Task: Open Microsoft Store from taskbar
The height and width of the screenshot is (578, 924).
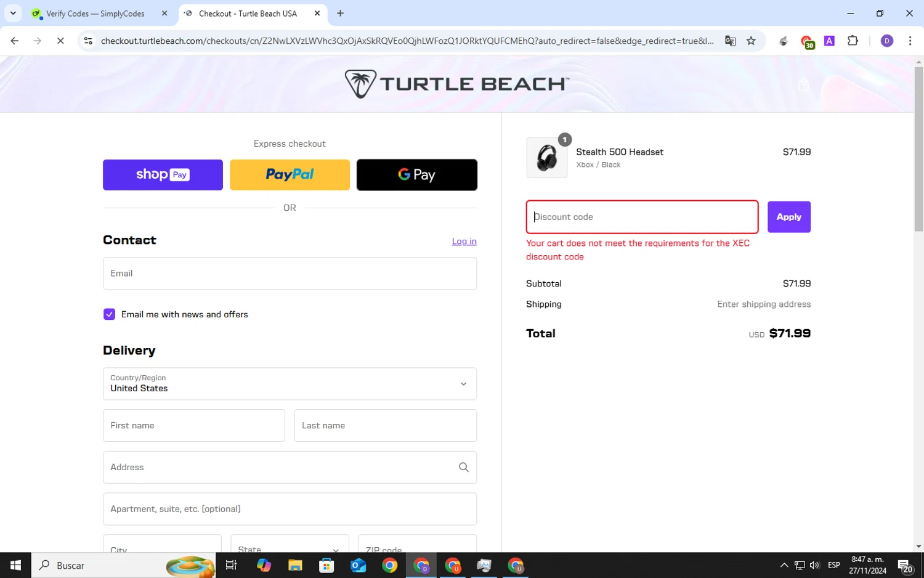Action: [x=326, y=565]
